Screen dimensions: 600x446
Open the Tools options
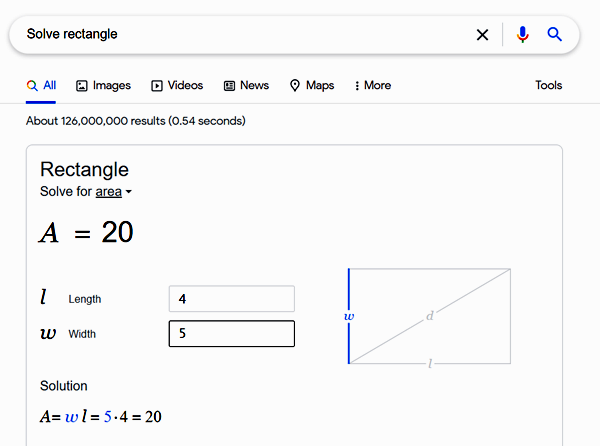click(548, 86)
